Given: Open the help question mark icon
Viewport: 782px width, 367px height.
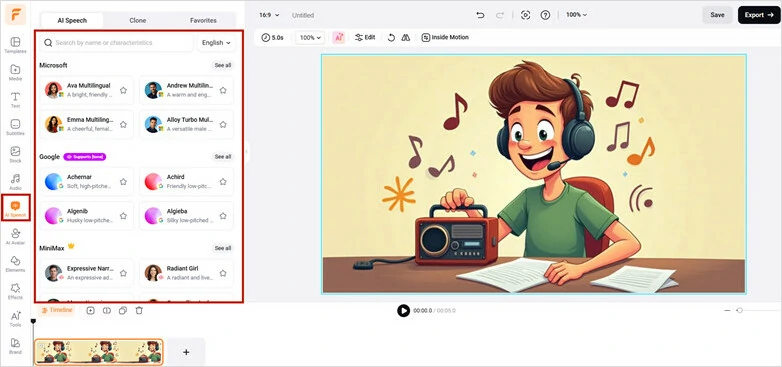Looking at the screenshot, I should coord(545,15).
